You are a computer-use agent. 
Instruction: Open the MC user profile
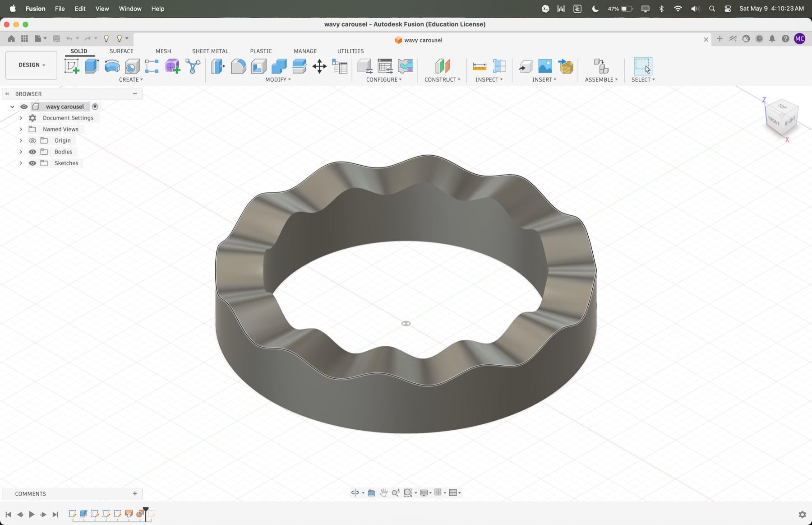tap(799, 39)
